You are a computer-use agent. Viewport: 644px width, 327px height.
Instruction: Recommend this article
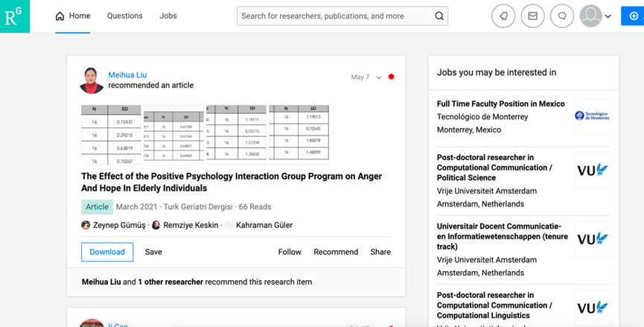336,252
